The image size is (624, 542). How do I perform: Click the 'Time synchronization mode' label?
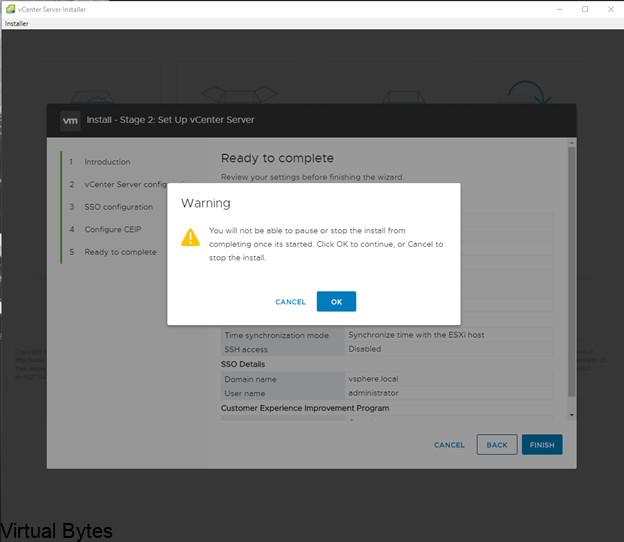click(277, 335)
